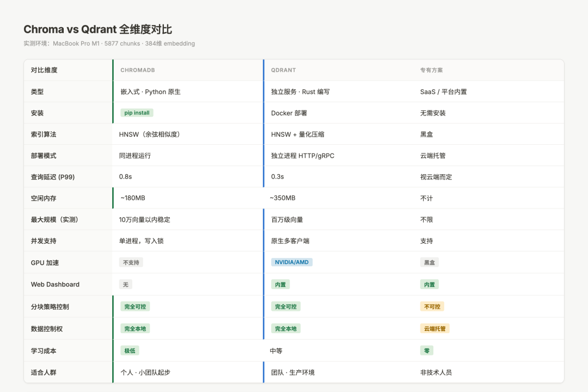
Task: Click 支持 in 并发支持 row
Action: [x=426, y=241]
